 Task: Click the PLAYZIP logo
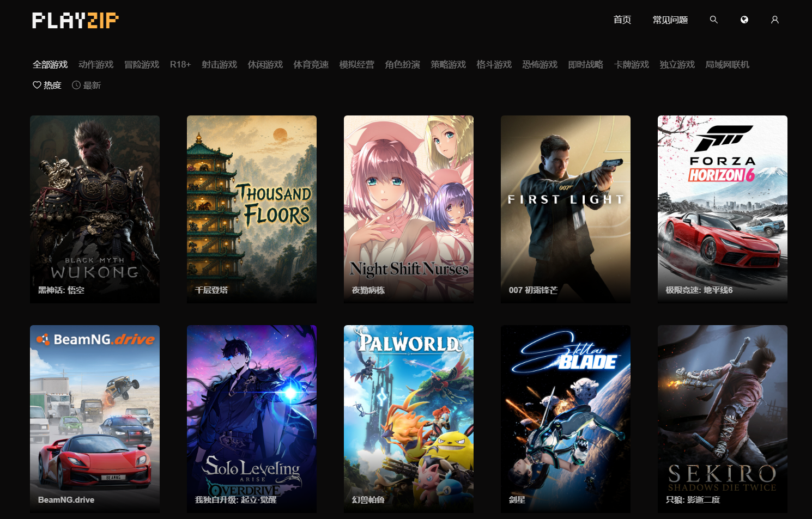(75, 20)
